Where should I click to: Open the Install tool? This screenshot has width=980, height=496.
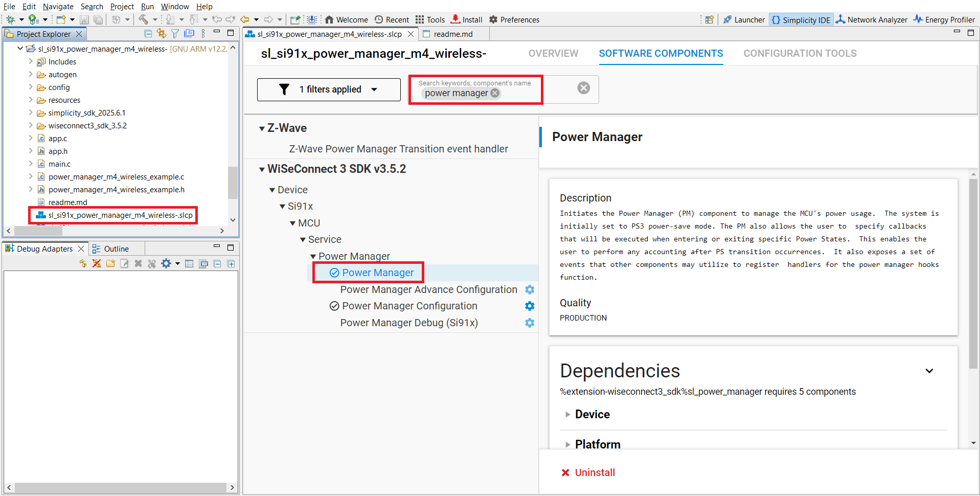coord(466,19)
